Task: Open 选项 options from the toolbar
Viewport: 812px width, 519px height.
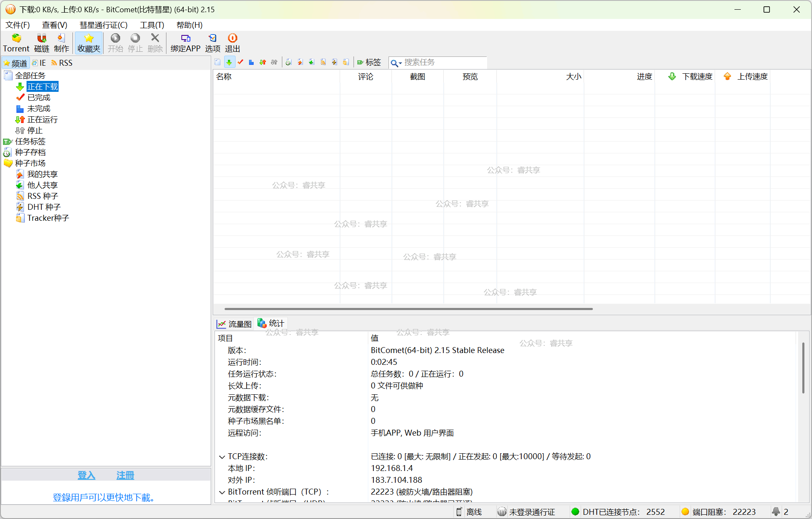Action: click(212, 43)
